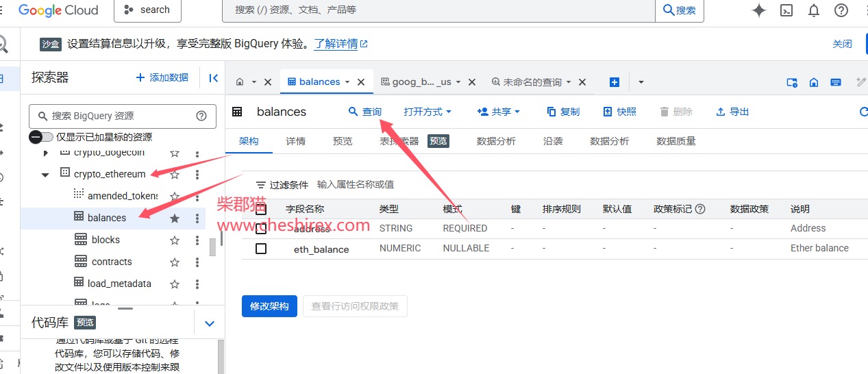Star the crypto_ethereum dataset
Image resolution: width=868 pixels, height=374 pixels.
pos(175,174)
